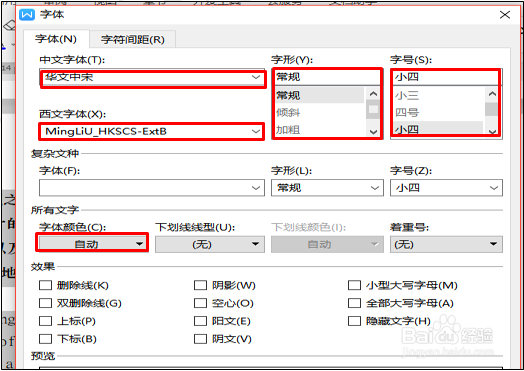Click the down arrow of the 字形 list scrollbar
Viewport: 524px width, 371px height.
(x=373, y=132)
